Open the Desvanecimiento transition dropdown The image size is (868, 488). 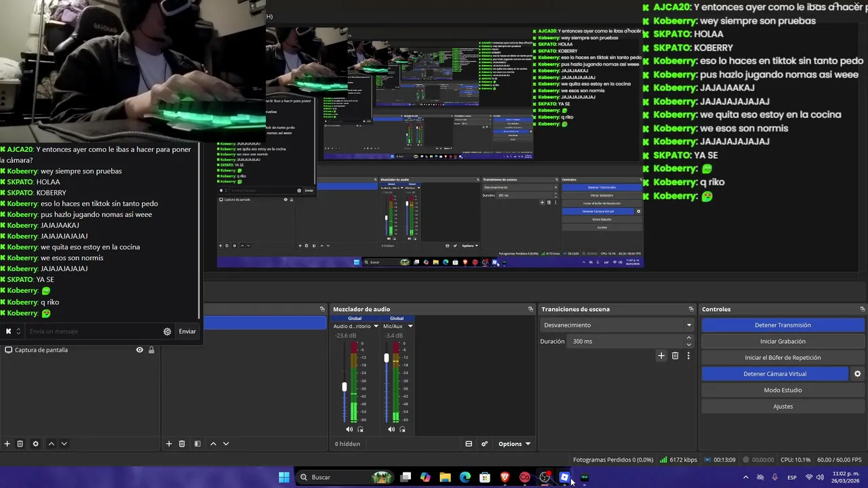pyautogui.click(x=616, y=325)
